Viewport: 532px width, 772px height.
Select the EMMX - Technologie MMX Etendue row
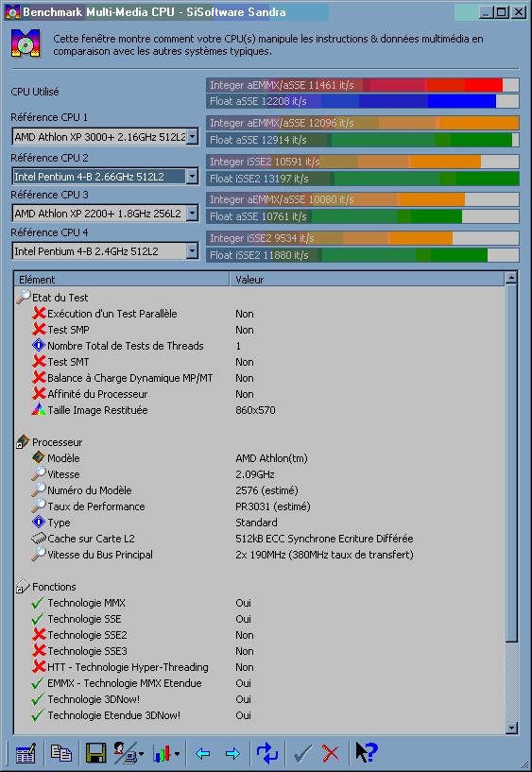261,683
